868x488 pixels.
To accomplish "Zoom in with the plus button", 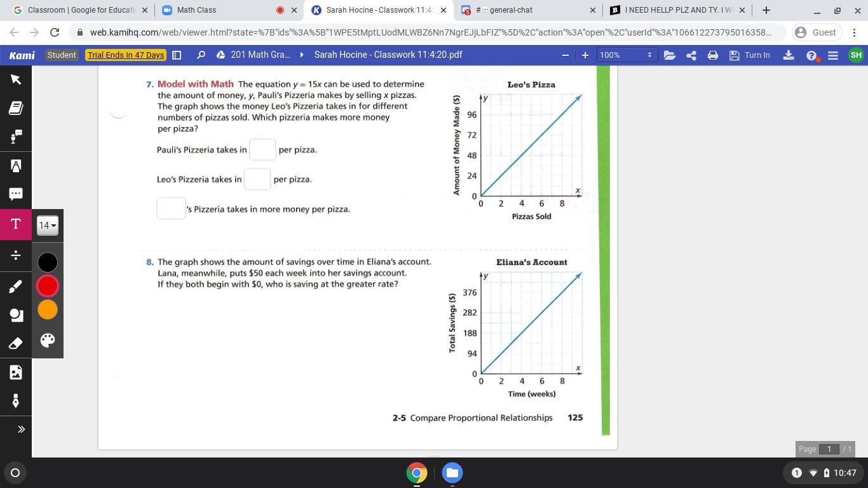I will pyautogui.click(x=585, y=55).
